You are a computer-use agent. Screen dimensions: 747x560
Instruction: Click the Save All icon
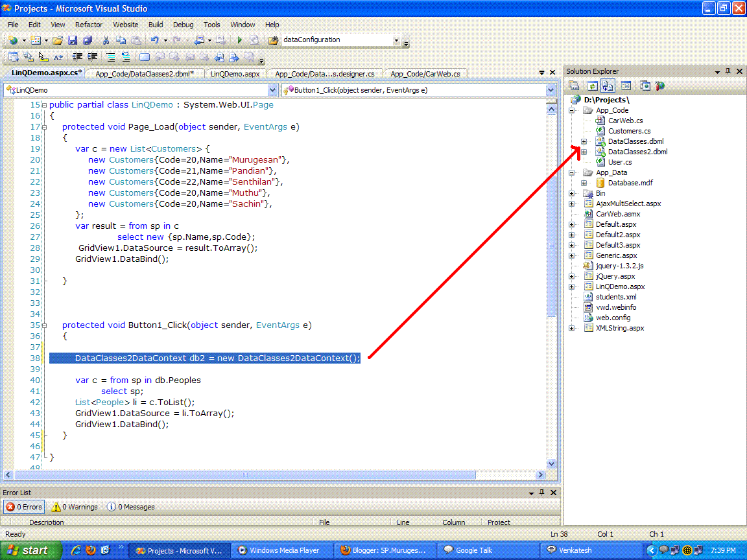point(87,40)
